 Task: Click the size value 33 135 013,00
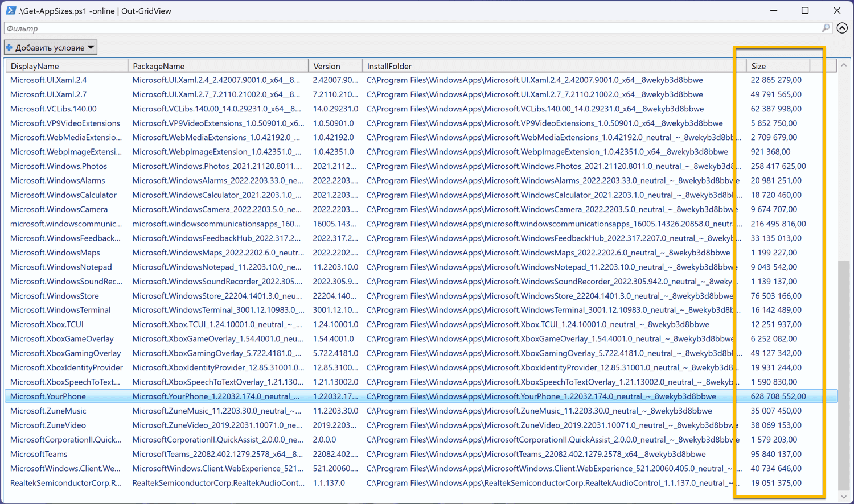776,238
